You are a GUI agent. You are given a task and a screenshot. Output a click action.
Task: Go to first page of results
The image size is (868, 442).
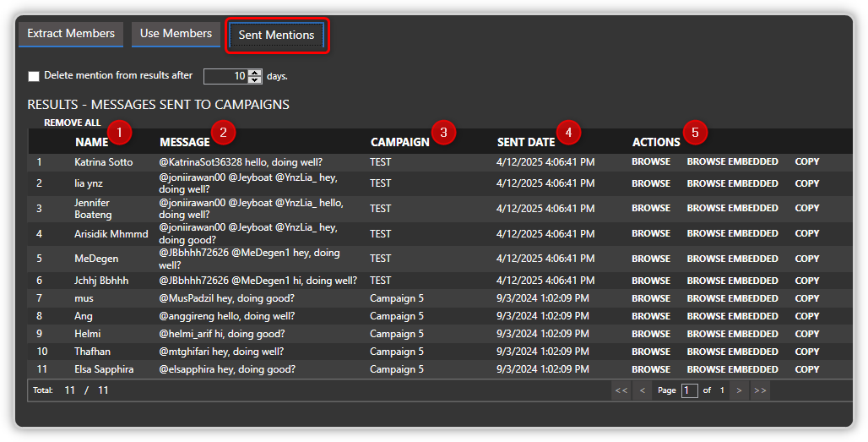click(x=621, y=390)
